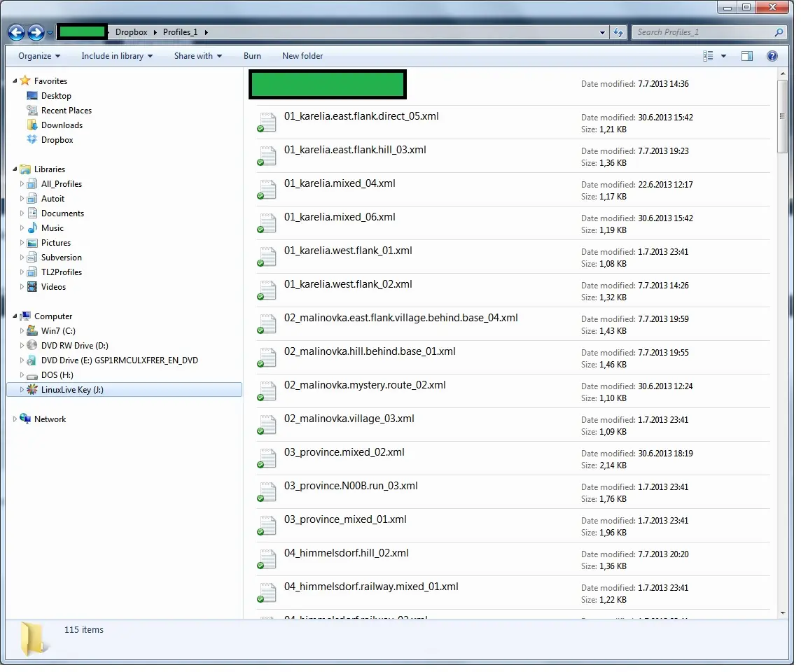Click the Videos library icon

tap(32, 288)
